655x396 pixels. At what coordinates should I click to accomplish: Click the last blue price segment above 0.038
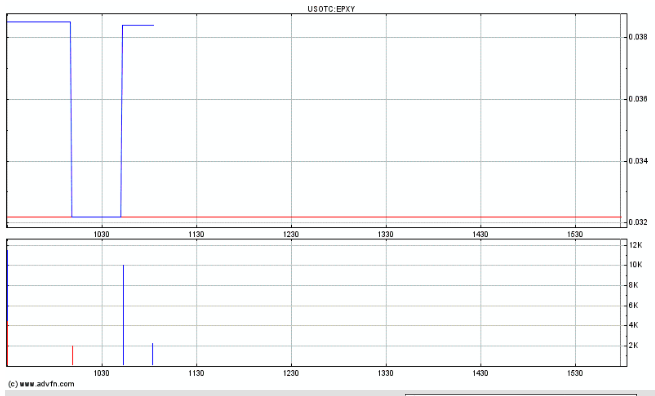pos(138,25)
